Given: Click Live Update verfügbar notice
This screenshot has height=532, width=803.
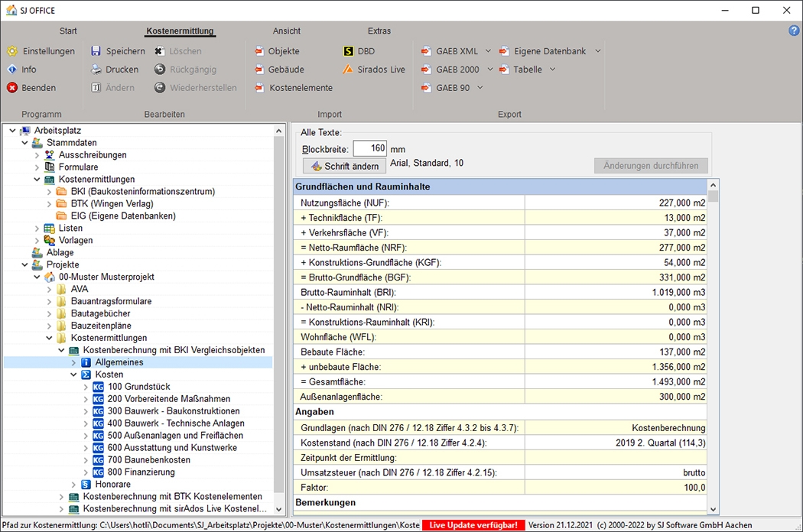Looking at the screenshot, I should (473, 525).
